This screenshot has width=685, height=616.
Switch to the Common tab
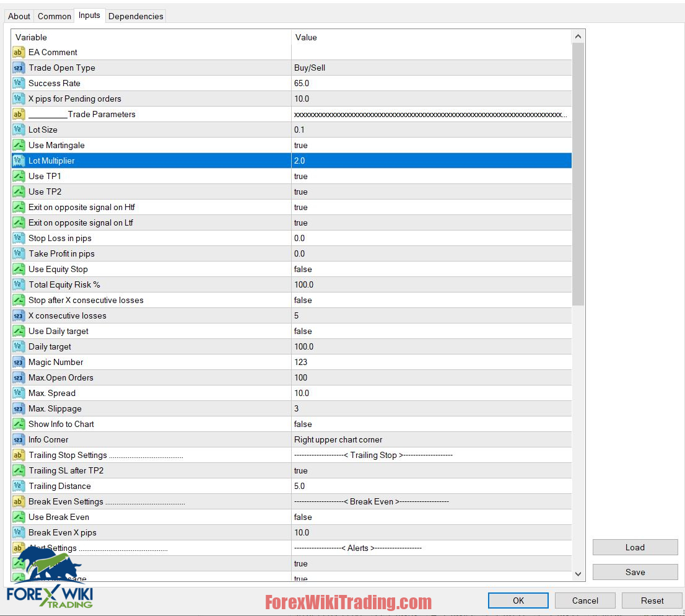coord(54,16)
